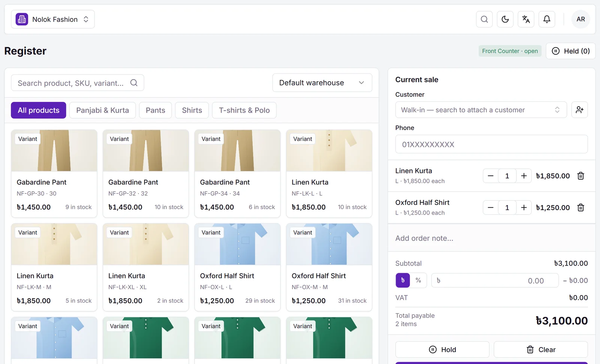Image resolution: width=600 pixels, height=364 pixels.
Task: Filter by T-shirts & Polo category
Action: [x=244, y=110]
